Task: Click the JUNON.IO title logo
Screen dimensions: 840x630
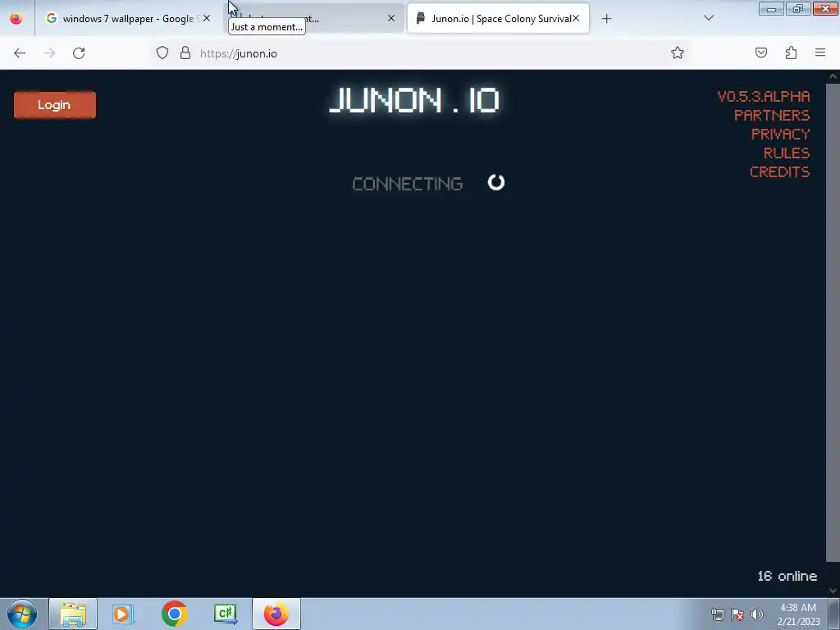Action: pos(413,100)
